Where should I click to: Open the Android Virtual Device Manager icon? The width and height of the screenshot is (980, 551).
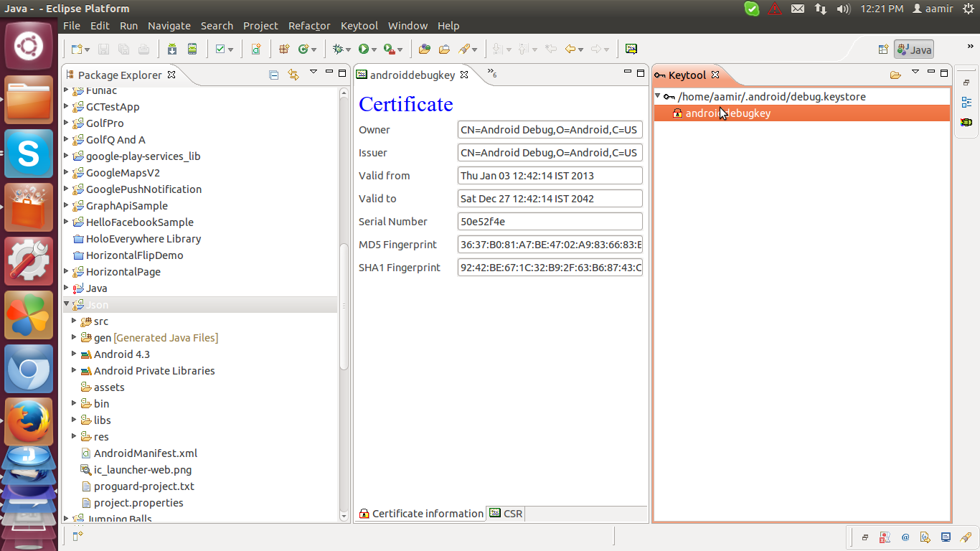(x=192, y=49)
